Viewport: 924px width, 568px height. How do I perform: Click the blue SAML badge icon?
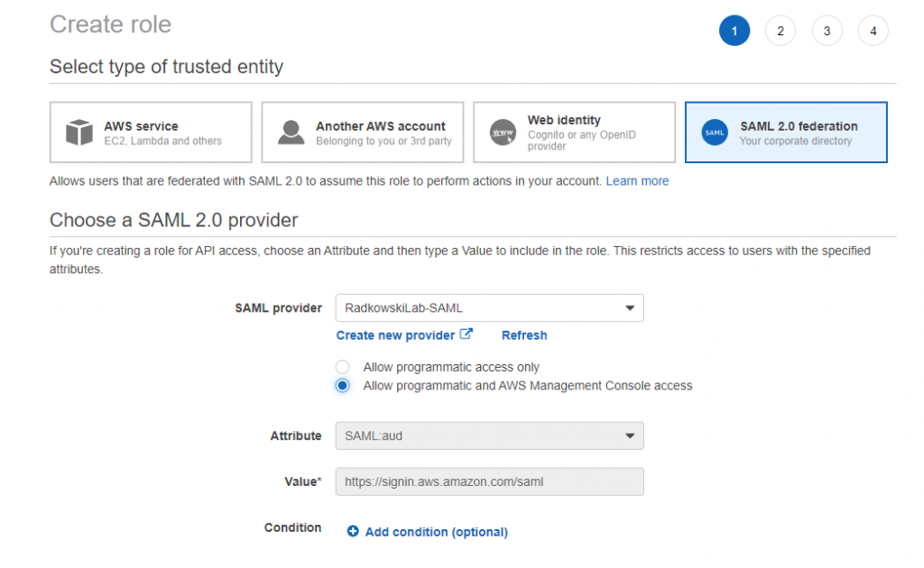[x=715, y=133]
